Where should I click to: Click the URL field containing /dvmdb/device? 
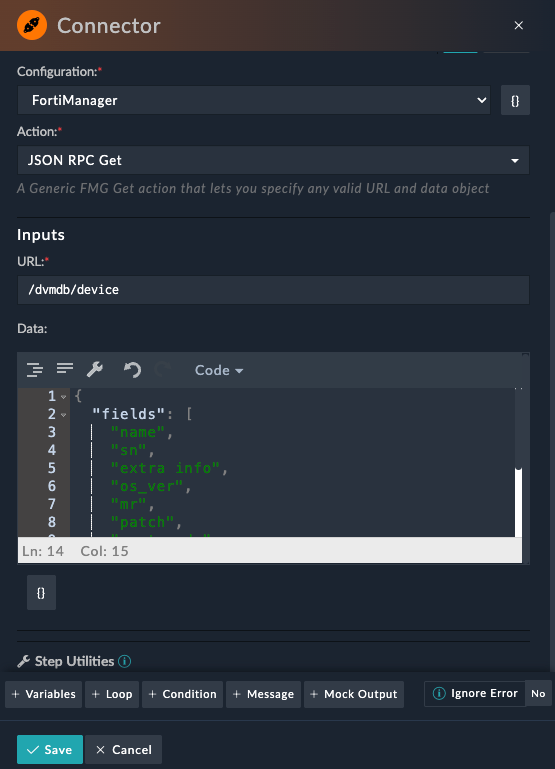pos(273,290)
